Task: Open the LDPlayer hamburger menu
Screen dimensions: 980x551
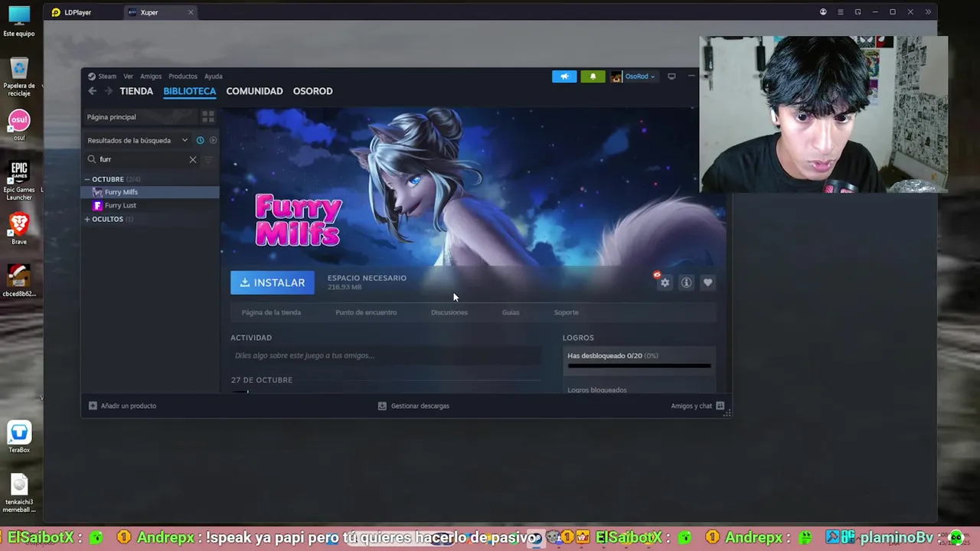Action: pos(840,12)
